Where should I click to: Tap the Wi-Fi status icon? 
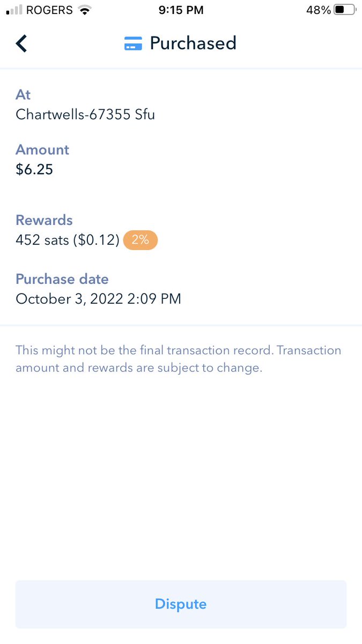click(x=84, y=10)
